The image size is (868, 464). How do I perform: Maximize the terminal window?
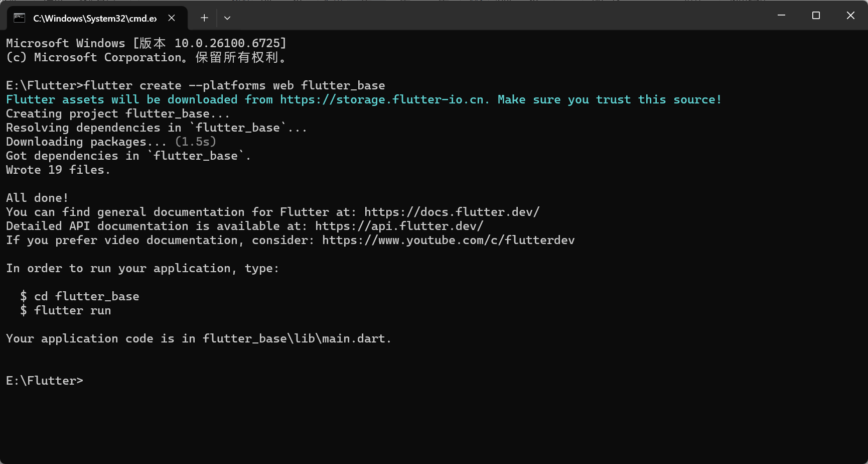pyautogui.click(x=815, y=15)
